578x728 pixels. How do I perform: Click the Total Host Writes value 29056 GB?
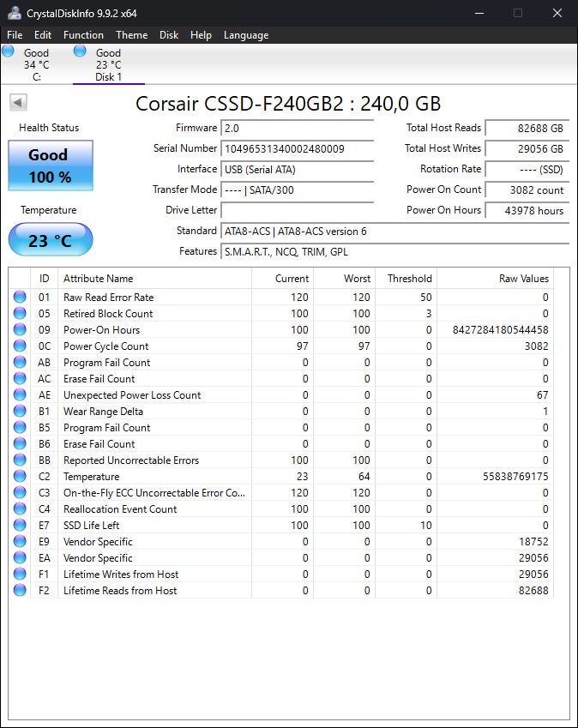tap(527, 148)
